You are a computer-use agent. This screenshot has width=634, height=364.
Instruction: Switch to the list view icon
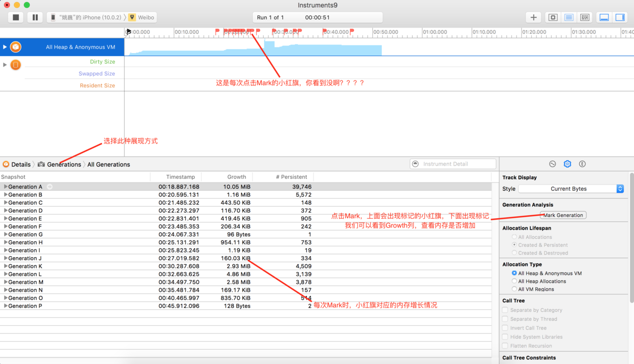tap(569, 17)
